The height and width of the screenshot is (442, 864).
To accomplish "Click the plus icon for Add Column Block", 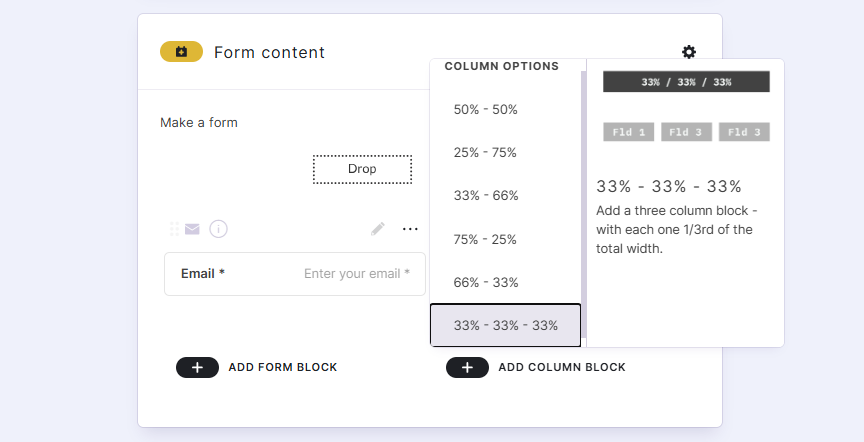I will point(467,367).
